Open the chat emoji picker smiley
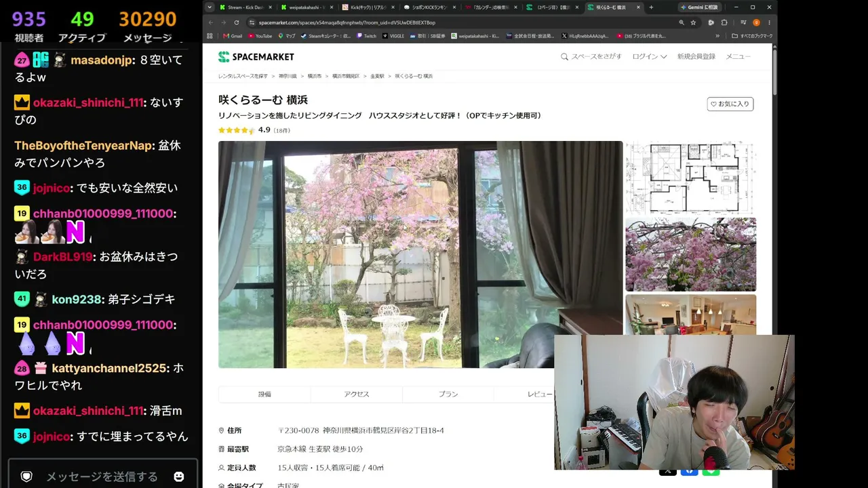Viewport: 868px width, 488px height. coord(179,476)
